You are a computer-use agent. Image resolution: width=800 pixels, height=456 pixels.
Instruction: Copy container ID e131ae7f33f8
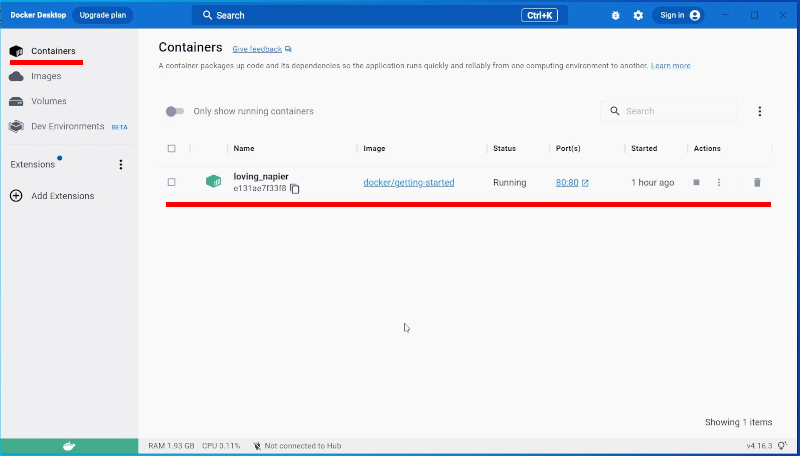point(295,189)
